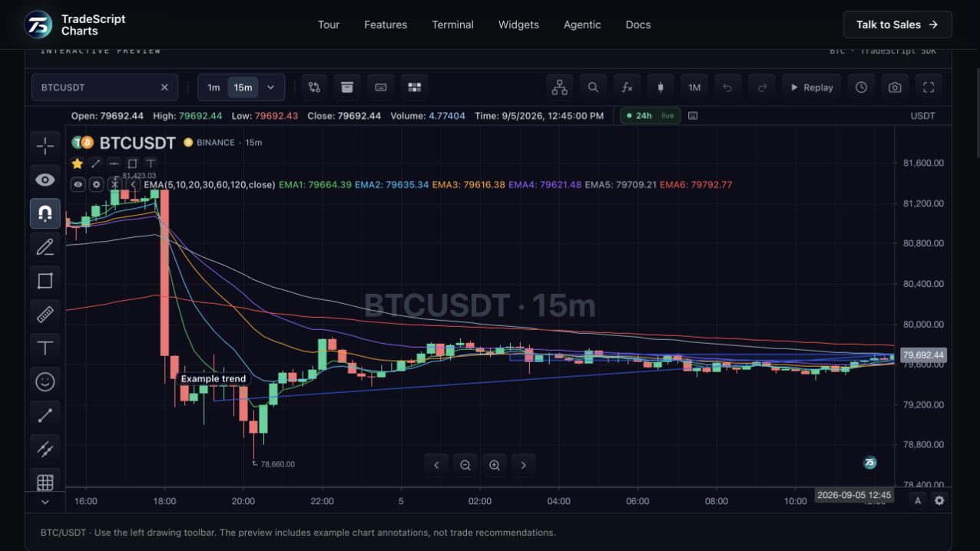Toggle the eye visibility tool in left toolbar

pos(45,180)
